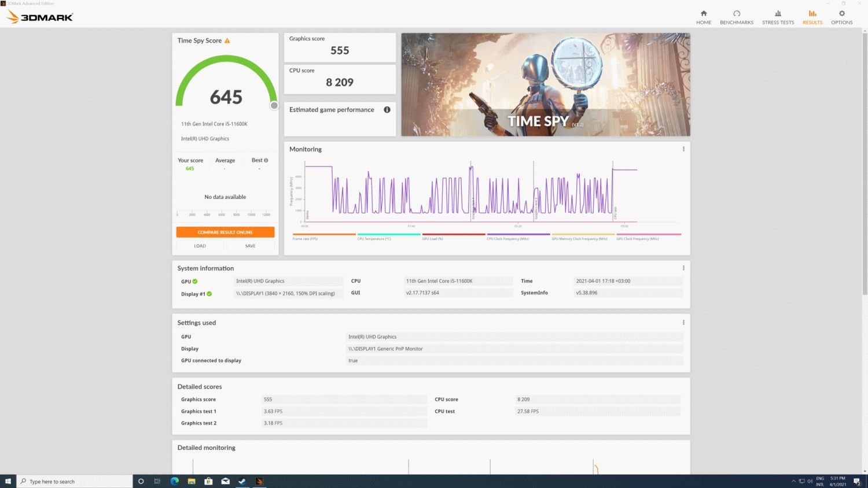Open the Action Center notifications
The image size is (868, 488).
[857, 481]
